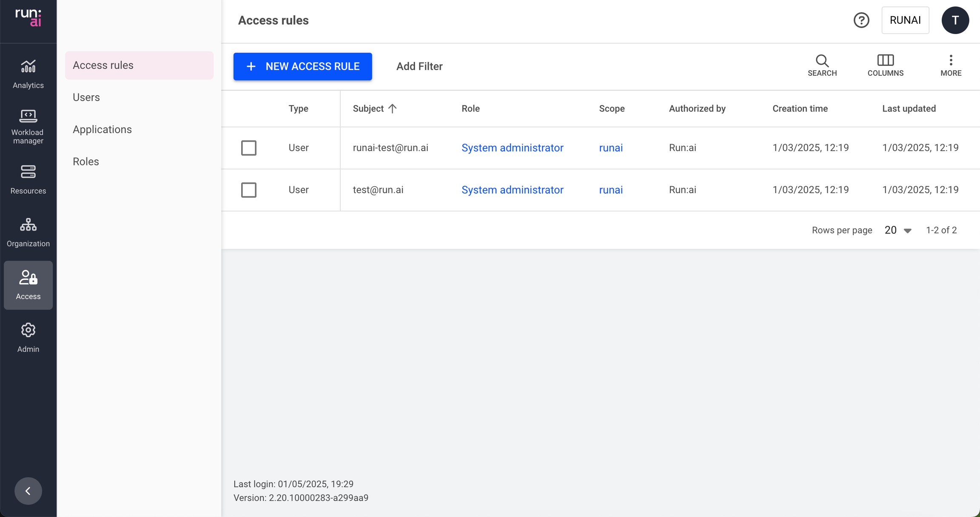Select the runai-test@run.ai row checkbox

(248, 148)
